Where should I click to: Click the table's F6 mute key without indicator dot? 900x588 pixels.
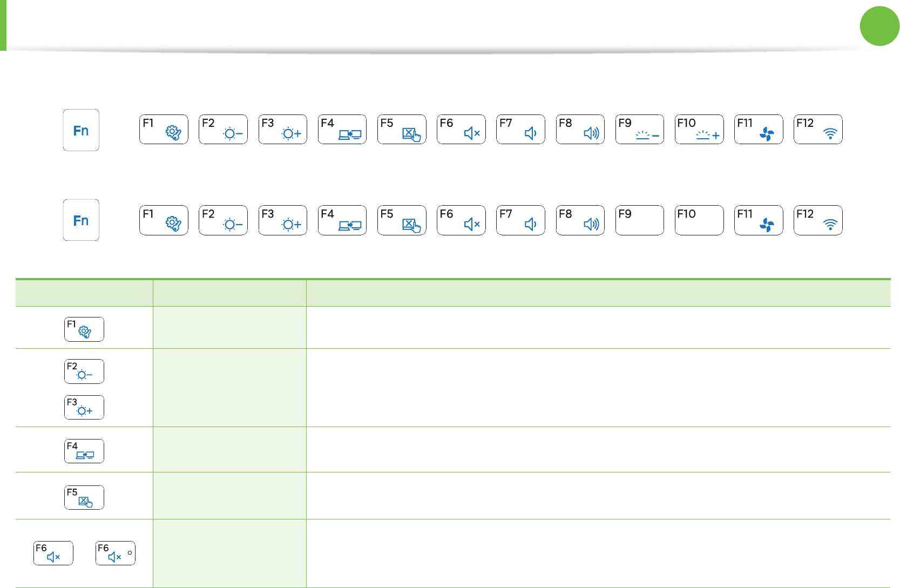tap(53, 553)
